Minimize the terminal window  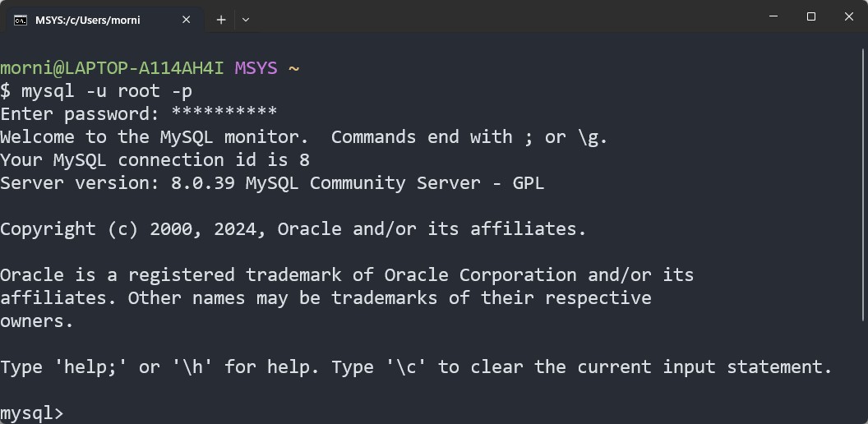pyautogui.click(x=773, y=16)
